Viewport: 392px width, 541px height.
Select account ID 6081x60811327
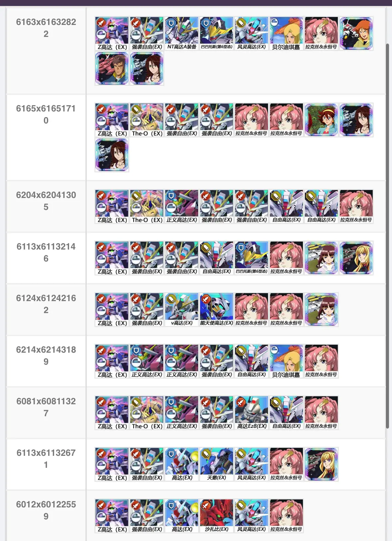click(x=46, y=407)
